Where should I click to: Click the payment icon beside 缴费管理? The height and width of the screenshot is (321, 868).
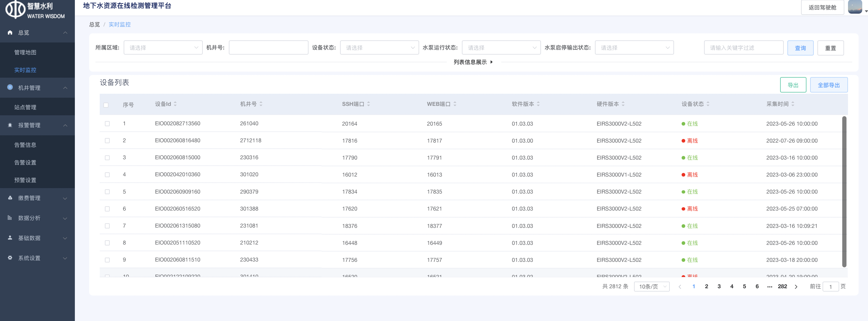(10, 198)
